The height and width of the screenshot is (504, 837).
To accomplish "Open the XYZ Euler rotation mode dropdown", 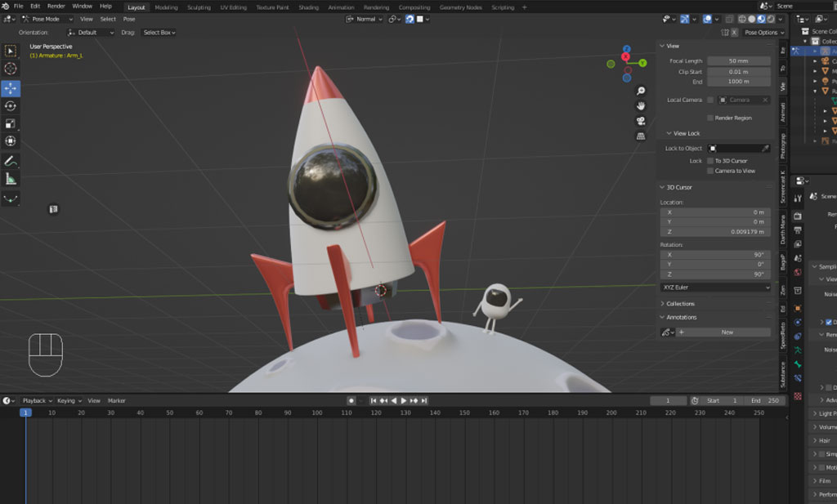I will [x=715, y=288].
